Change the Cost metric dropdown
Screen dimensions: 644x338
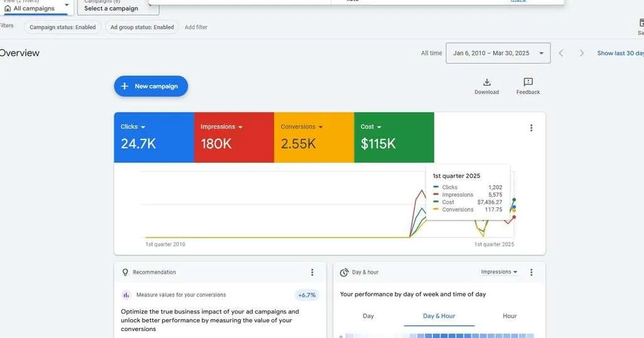tap(371, 127)
